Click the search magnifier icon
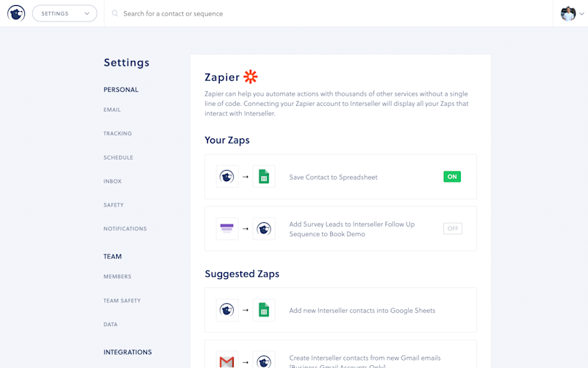This screenshot has width=588, height=368. (x=115, y=13)
